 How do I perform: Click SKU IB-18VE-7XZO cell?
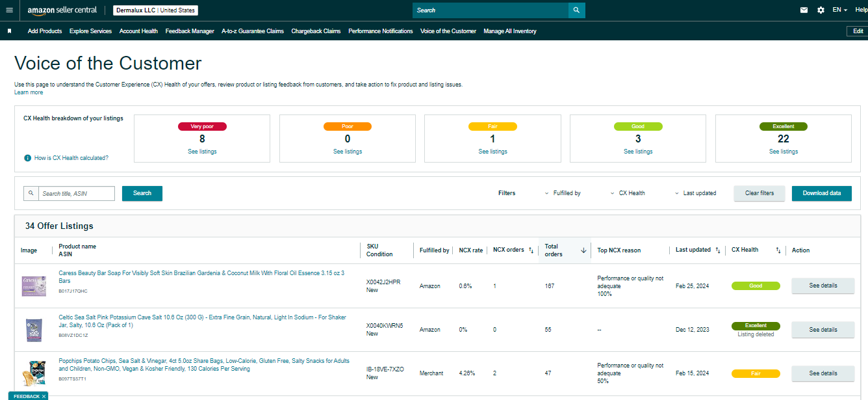pos(385,369)
